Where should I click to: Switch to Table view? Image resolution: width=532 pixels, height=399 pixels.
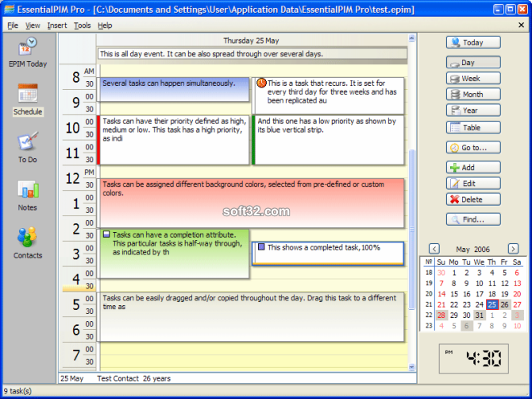[473, 128]
